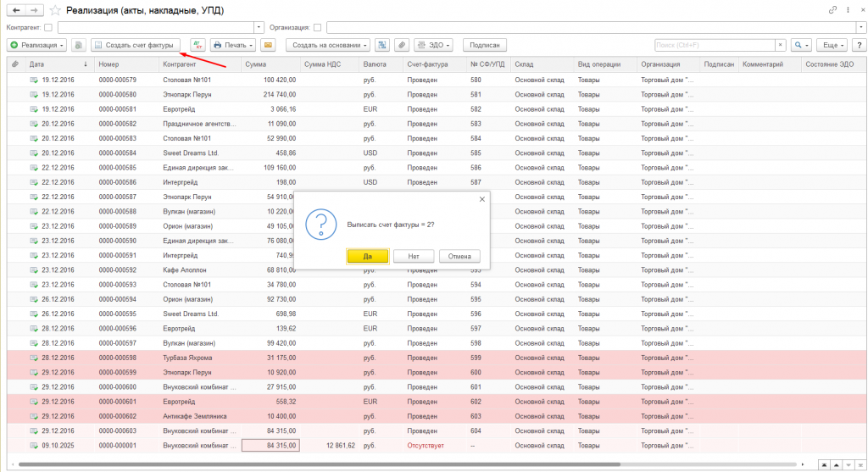The width and height of the screenshot is (868, 472).
Task: Add page to favorites with star icon
Action: (55, 10)
